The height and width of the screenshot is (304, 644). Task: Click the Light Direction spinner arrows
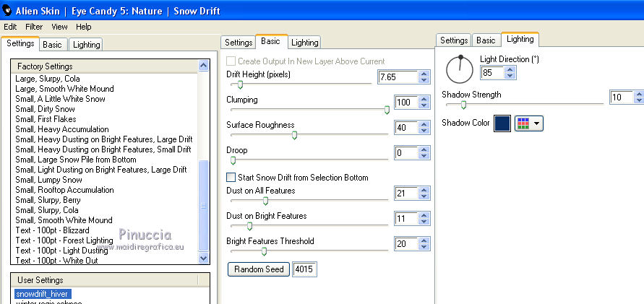tap(510, 73)
